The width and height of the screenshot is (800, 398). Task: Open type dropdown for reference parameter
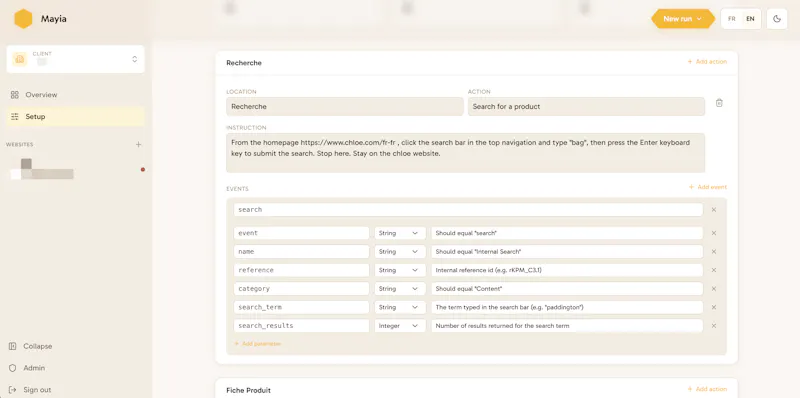click(x=400, y=270)
